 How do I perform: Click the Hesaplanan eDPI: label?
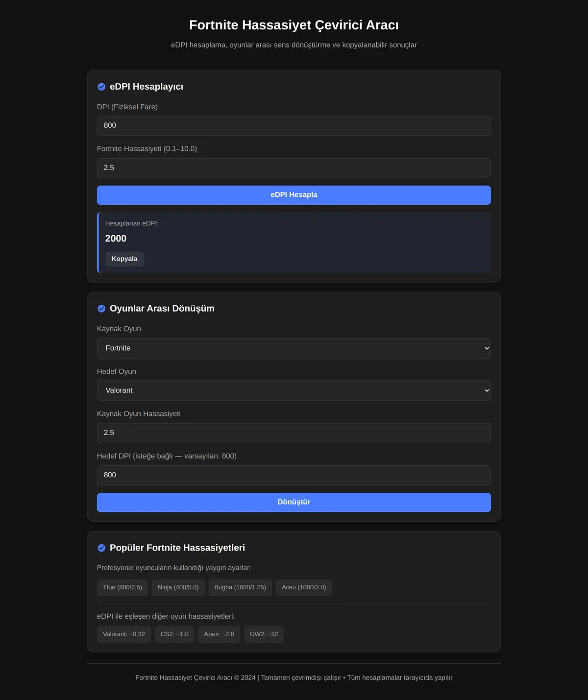pos(132,223)
